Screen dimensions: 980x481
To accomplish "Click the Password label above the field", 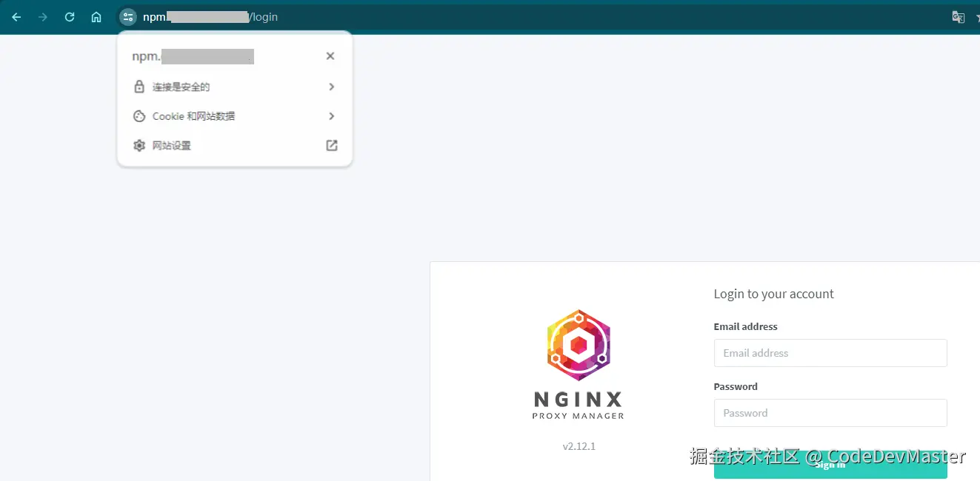I will tap(736, 386).
